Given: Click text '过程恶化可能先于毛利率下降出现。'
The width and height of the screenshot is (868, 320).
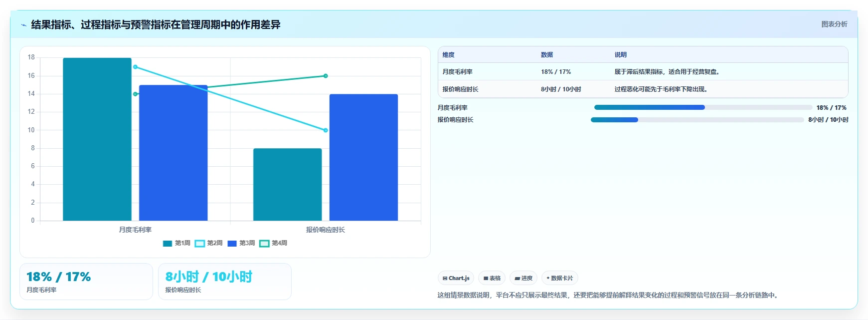Looking at the screenshot, I should [662, 89].
